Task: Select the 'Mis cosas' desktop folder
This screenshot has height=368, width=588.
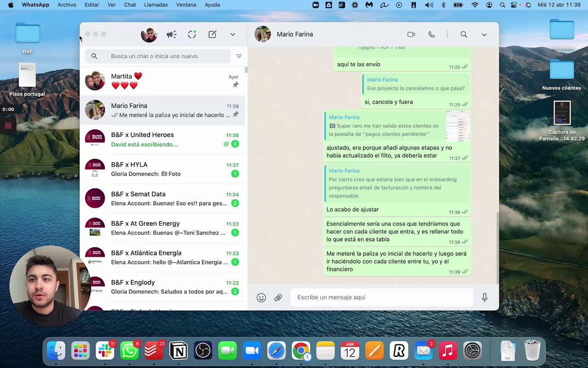Action: click(561, 35)
